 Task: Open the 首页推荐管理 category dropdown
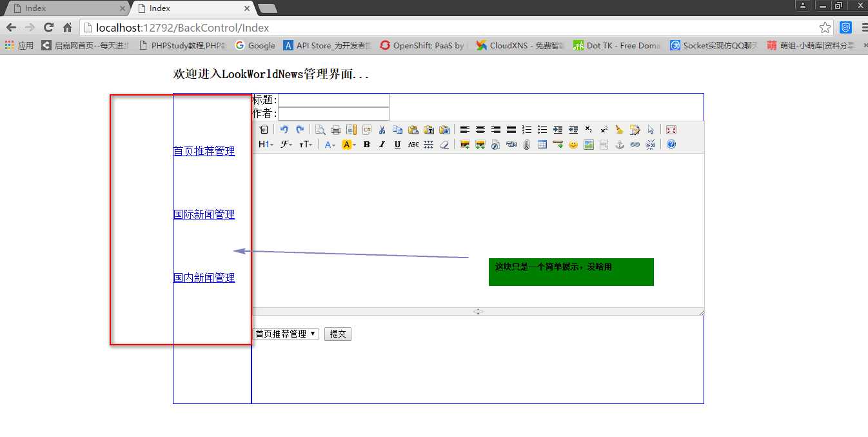pyautogui.click(x=286, y=334)
